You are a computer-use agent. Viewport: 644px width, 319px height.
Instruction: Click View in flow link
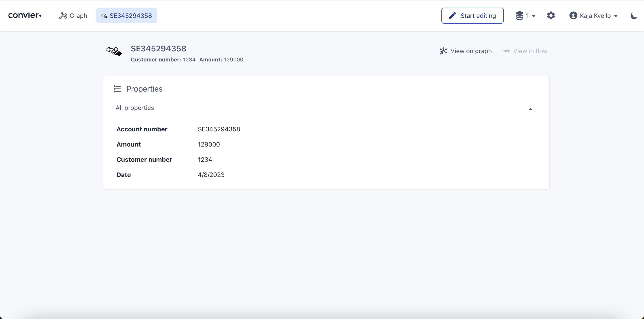click(x=525, y=51)
